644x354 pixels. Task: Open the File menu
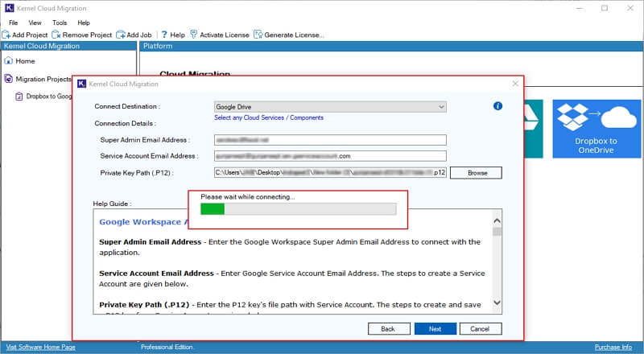[13, 23]
